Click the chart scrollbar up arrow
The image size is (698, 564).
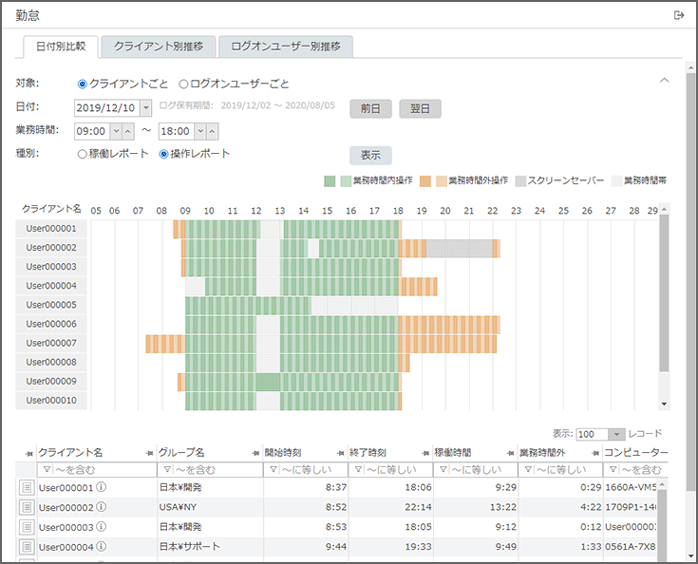point(664,209)
